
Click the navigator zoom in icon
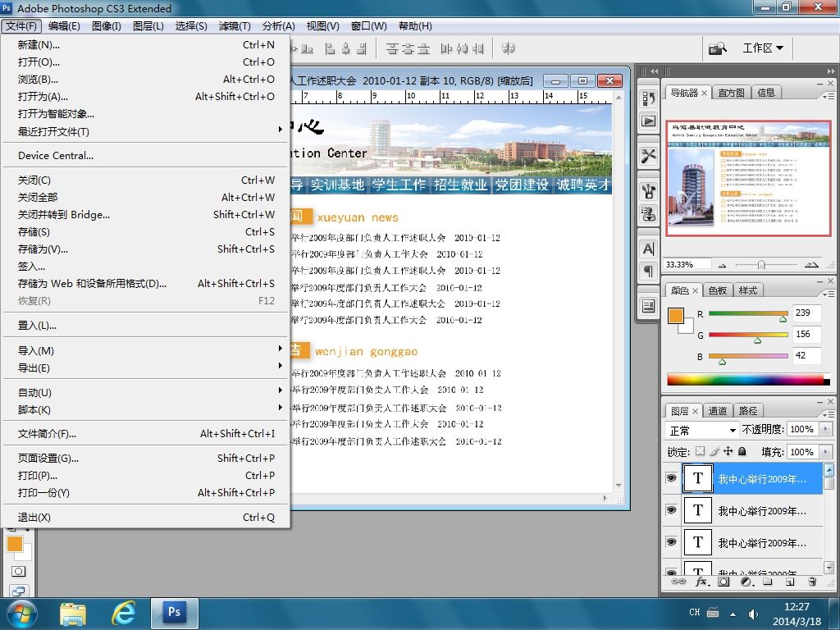pos(811,265)
